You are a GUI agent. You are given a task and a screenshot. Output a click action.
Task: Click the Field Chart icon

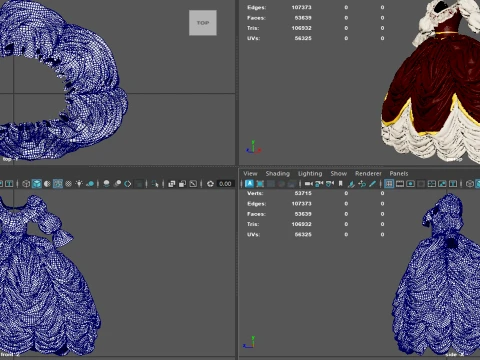(432, 184)
